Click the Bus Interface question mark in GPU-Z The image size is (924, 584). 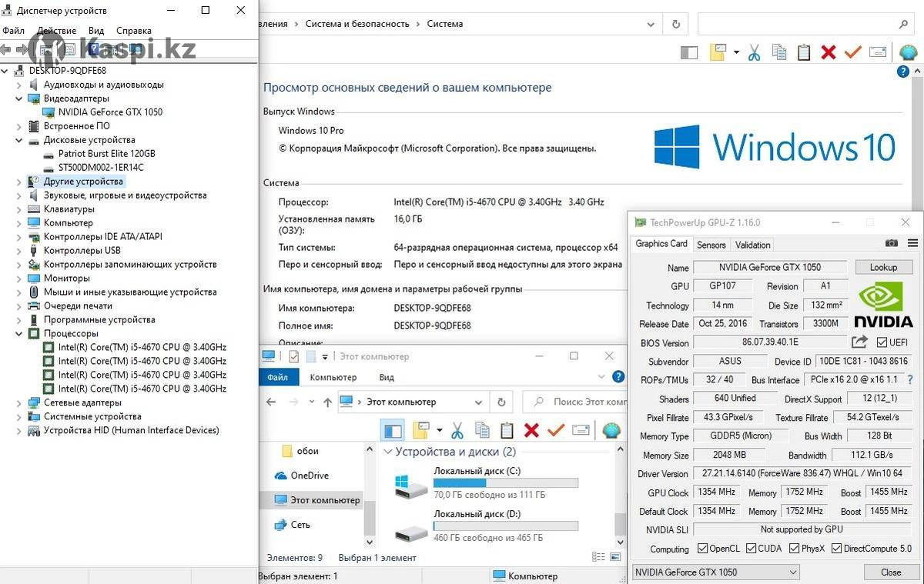910,379
